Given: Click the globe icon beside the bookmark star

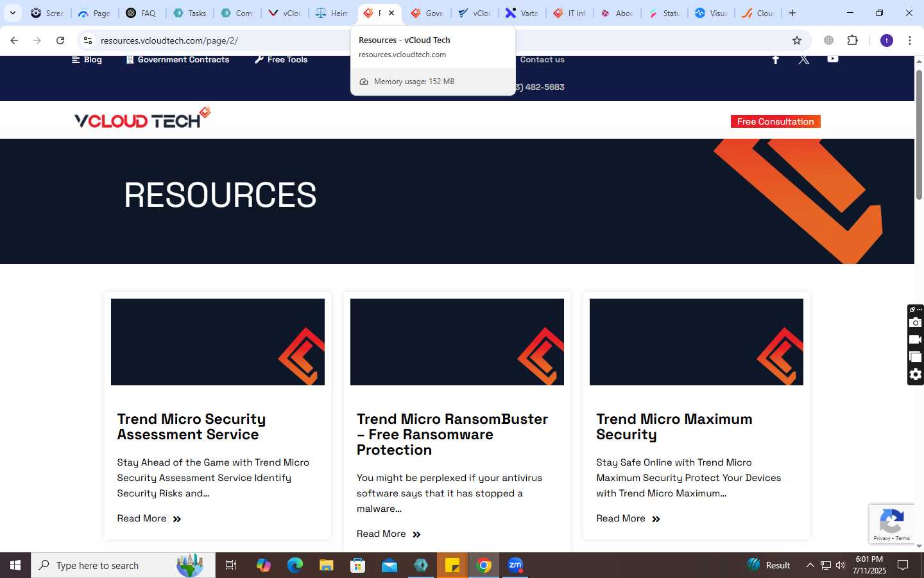Looking at the screenshot, I should point(829,40).
